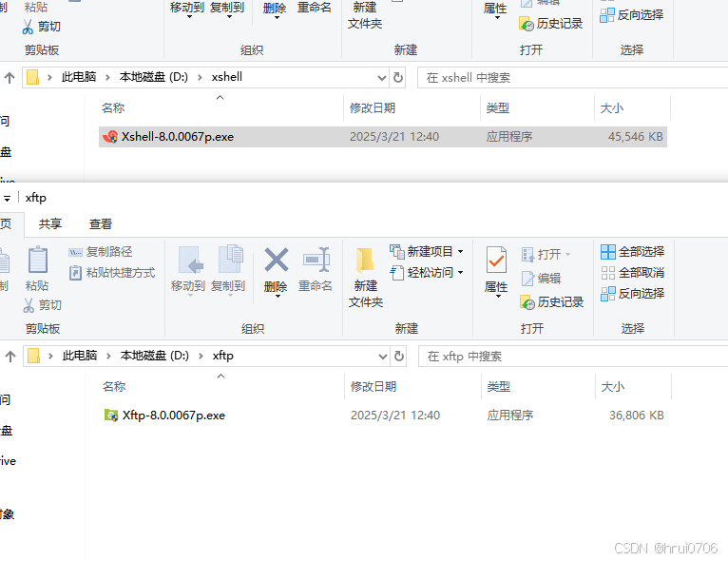Refresh the xftp folder view
Image resolution: width=728 pixels, height=561 pixels.
click(399, 357)
